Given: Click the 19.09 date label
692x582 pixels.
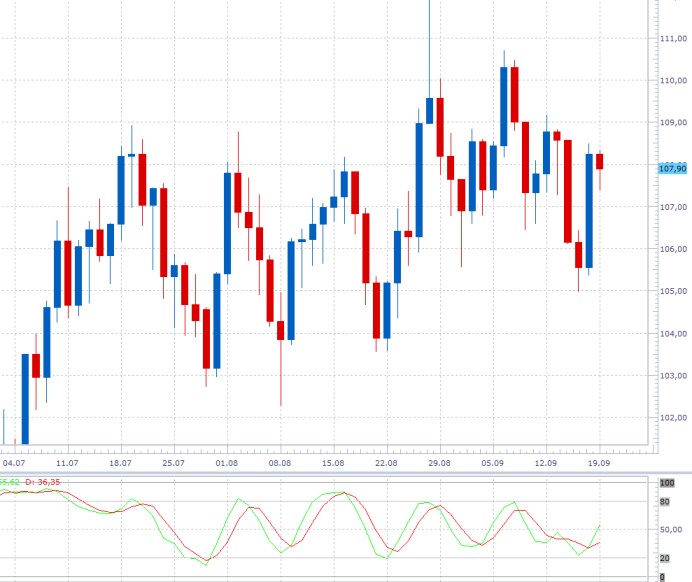Looking at the screenshot, I should coord(599,463).
